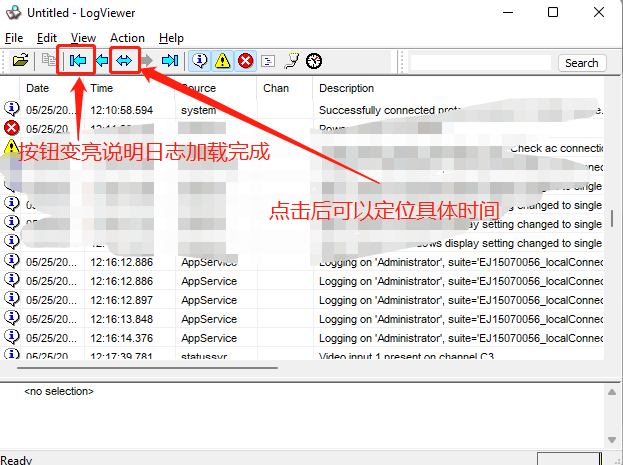The height and width of the screenshot is (465, 623).
Task: Click info icon on 12:16:12.897 row
Action: coord(12,298)
